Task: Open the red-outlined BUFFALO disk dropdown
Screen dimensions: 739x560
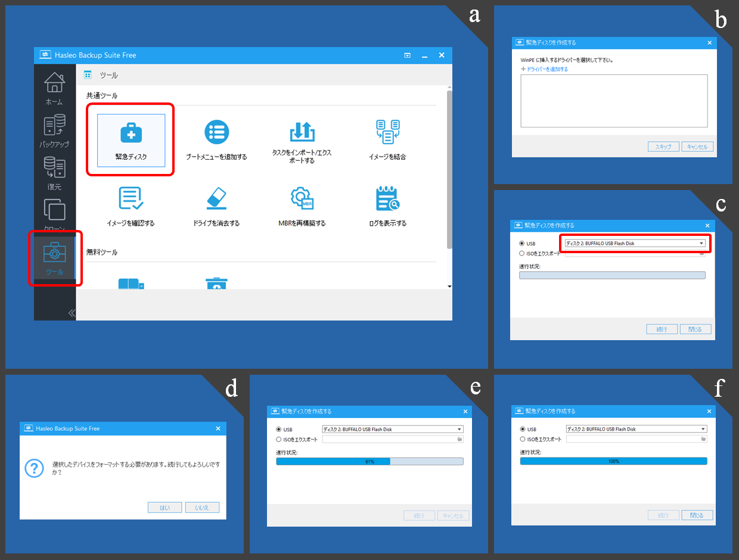Action: pos(635,243)
